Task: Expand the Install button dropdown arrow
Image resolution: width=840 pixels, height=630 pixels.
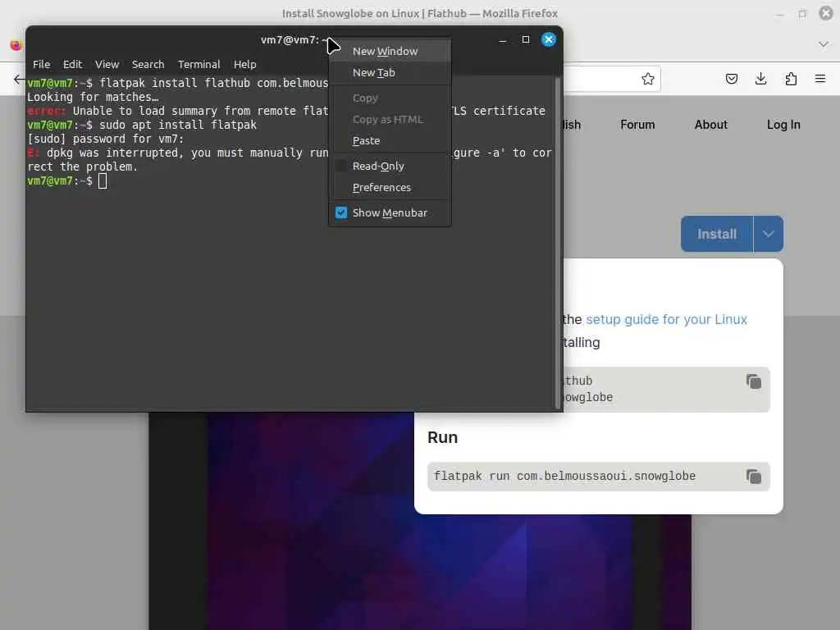Action: pos(768,234)
